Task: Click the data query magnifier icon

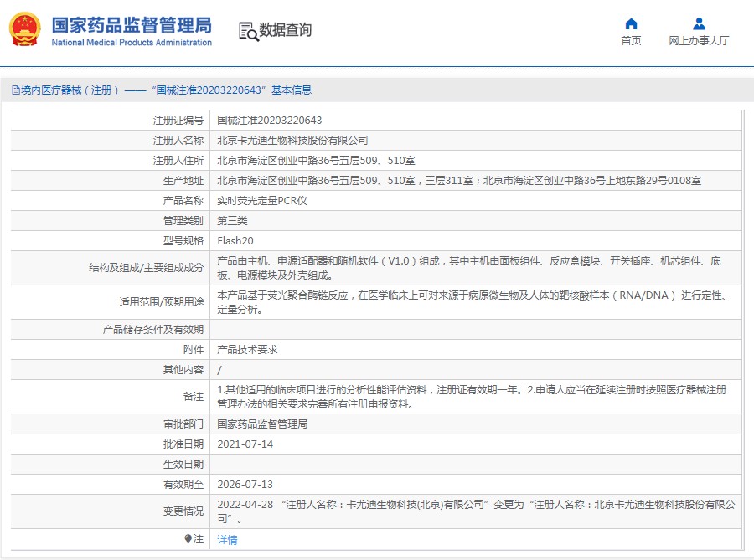Action: pyautogui.click(x=248, y=31)
